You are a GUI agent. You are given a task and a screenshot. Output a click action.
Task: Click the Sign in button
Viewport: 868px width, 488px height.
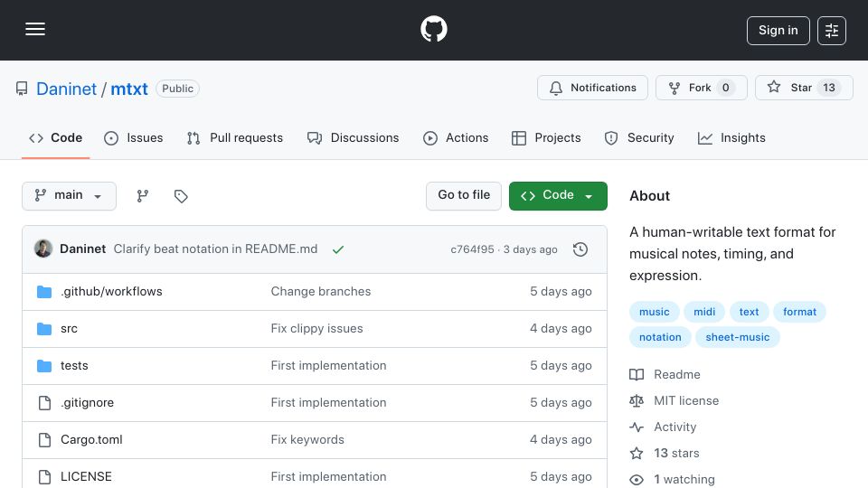tap(778, 31)
